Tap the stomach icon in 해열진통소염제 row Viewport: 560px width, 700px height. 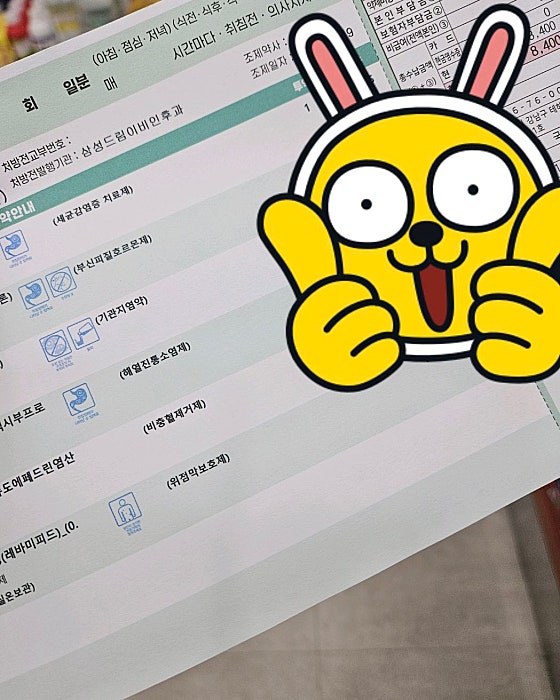point(79,400)
